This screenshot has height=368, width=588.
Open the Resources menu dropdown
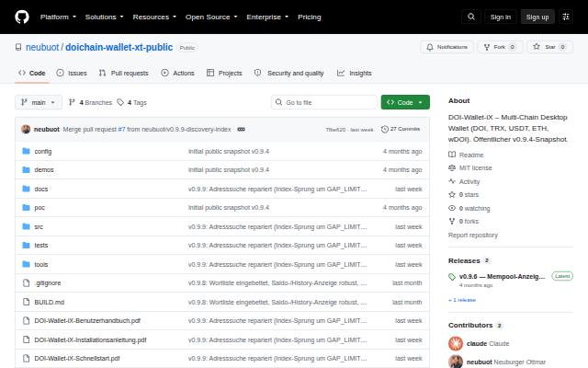tap(154, 17)
